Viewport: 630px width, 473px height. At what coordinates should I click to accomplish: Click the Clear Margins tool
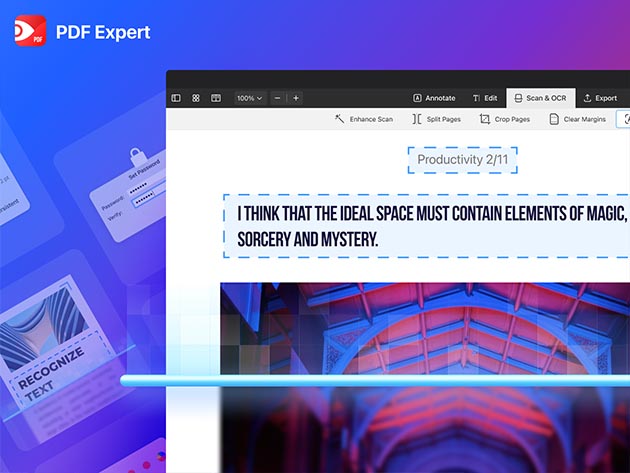pos(577,119)
